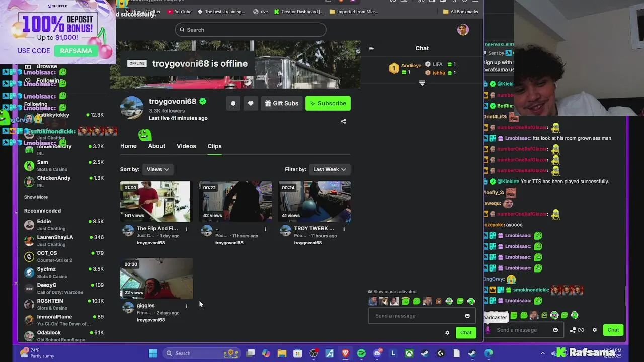The image size is (644, 362).
Task: Play the giggles clip thumbnail
Action: coord(156,279)
